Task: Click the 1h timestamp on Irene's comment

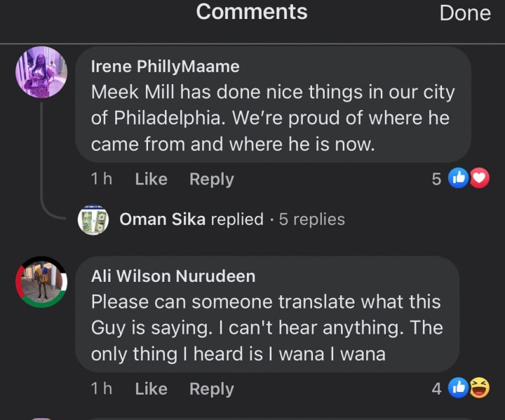Action: [102, 179]
